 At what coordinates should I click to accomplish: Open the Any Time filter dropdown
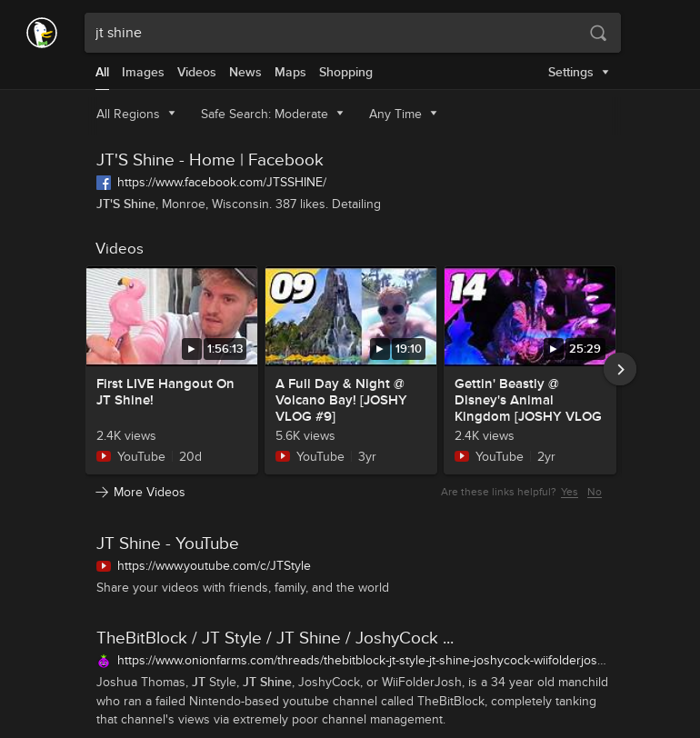(x=403, y=114)
